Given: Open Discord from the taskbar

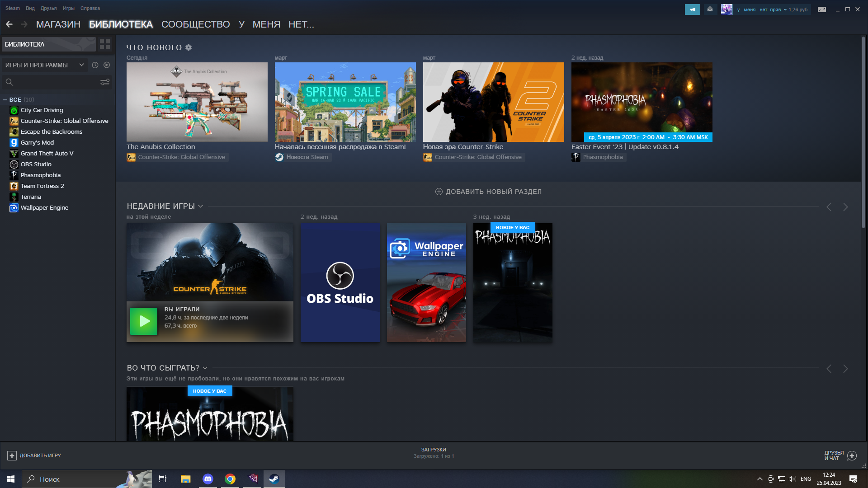Looking at the screenshot, I should pos(208,479).
